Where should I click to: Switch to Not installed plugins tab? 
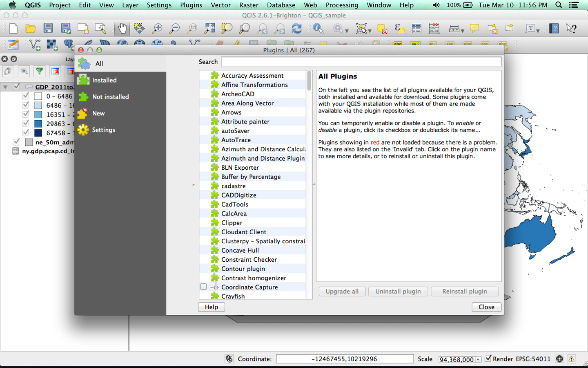[120, 96]
